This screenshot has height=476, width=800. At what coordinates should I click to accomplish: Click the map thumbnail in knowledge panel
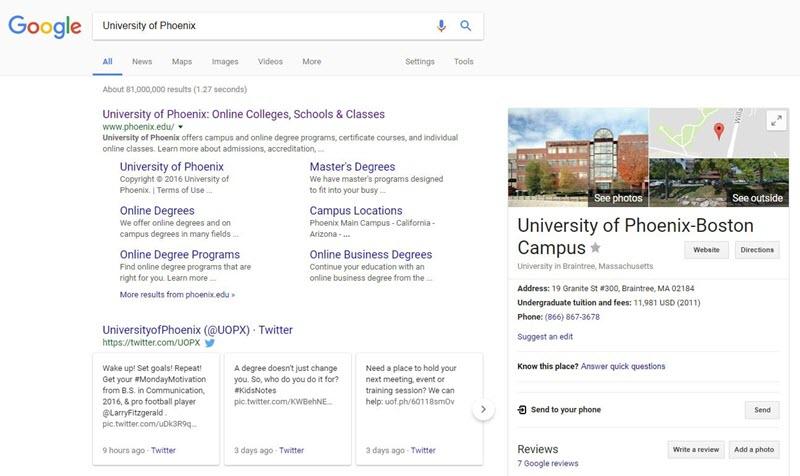(719, 132)
